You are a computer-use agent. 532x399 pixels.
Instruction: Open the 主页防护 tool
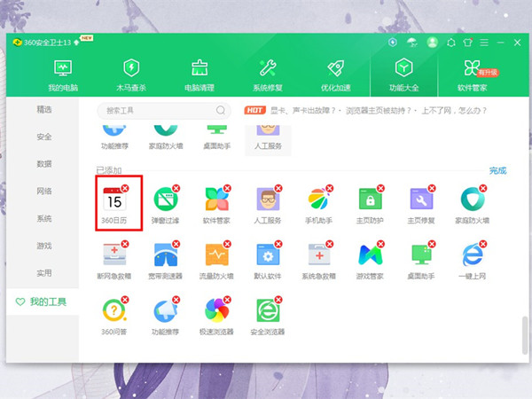point(370,205)
